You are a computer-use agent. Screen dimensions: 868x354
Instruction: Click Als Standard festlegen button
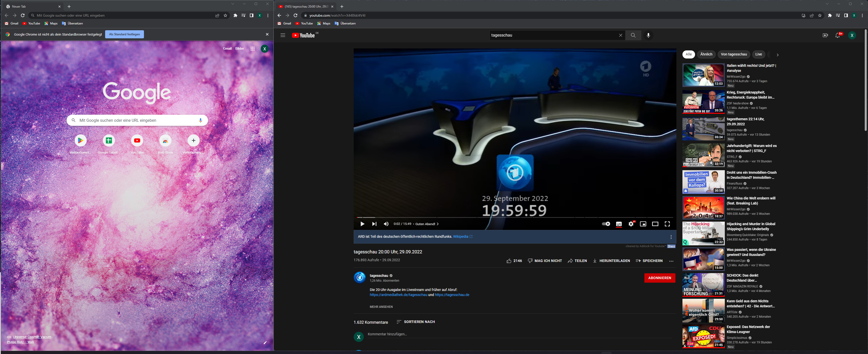coord(124,34)
